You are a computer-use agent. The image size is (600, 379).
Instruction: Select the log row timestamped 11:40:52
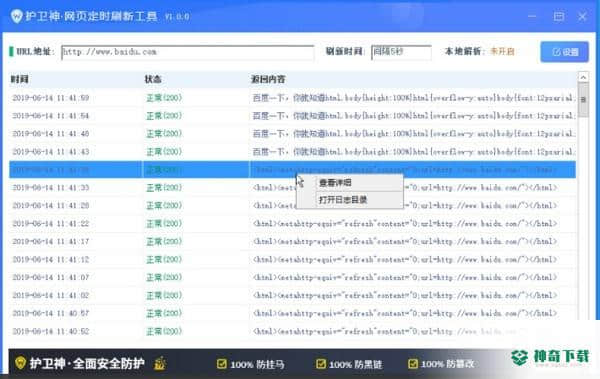click(292, 331)
